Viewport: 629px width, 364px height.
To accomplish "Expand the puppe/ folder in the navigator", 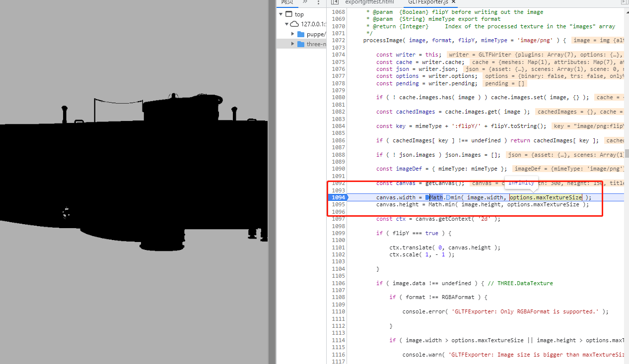I will [x=293, y=34].
